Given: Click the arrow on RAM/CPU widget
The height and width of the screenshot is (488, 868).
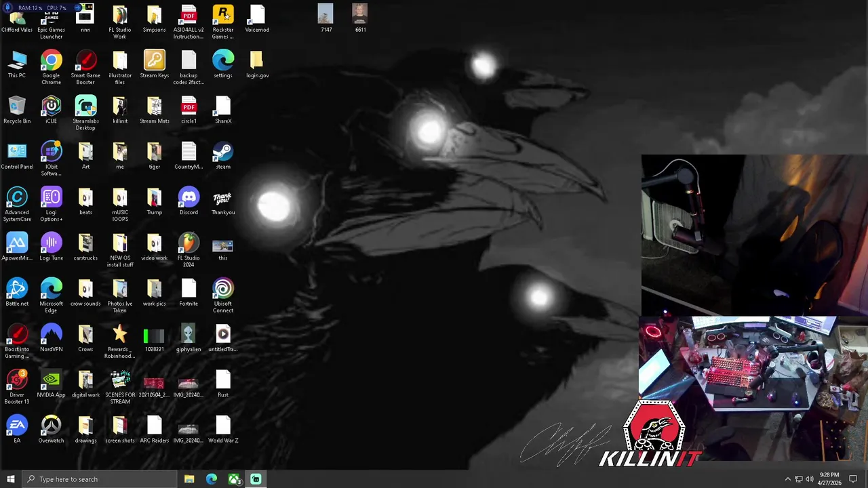Looking at the screenshot, I should click(77, 8).
